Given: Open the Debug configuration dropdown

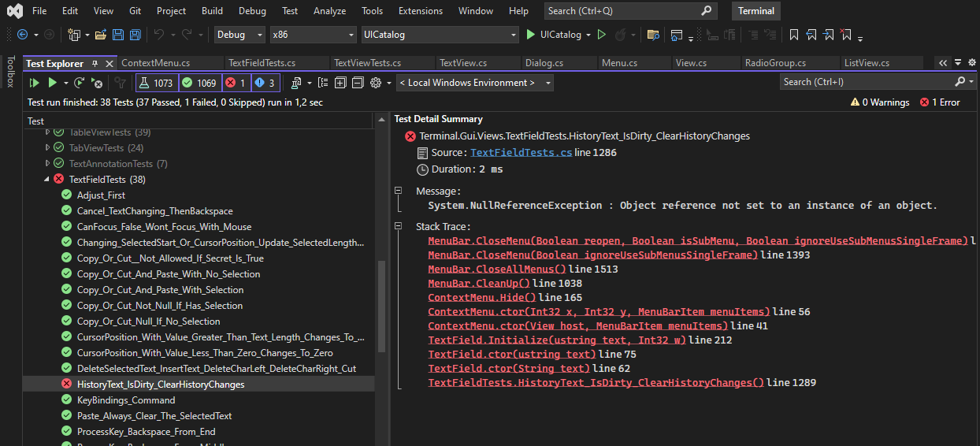Looking at the screenshot, I should (x=240, y=35).
